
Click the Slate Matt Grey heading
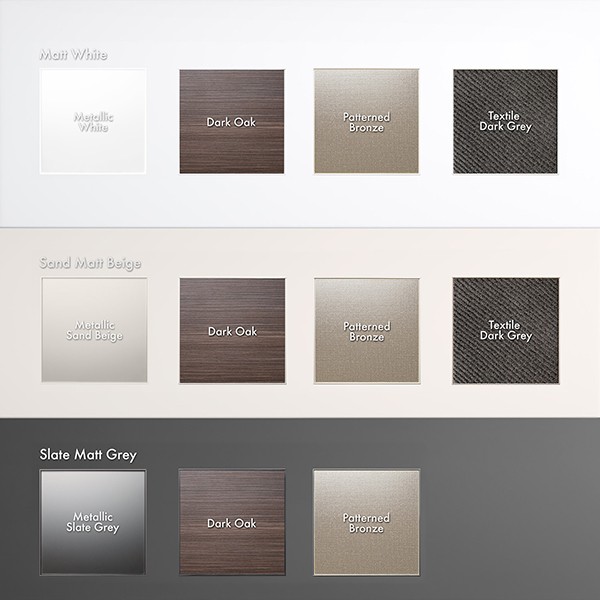point(88,455)
